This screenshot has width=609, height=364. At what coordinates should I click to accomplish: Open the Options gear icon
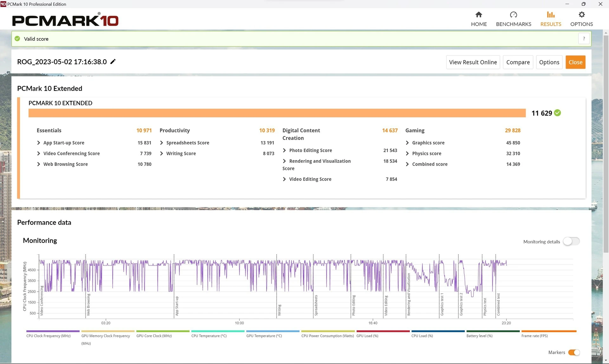581,15
